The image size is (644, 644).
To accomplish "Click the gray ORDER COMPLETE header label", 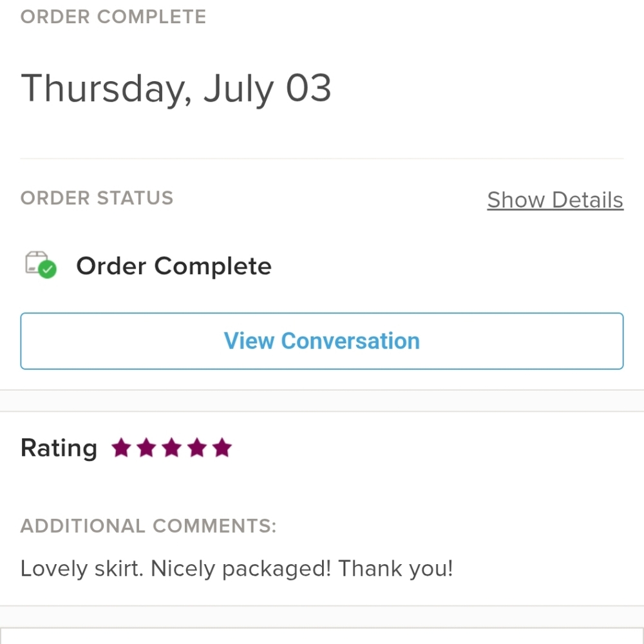I will (113, 17).
